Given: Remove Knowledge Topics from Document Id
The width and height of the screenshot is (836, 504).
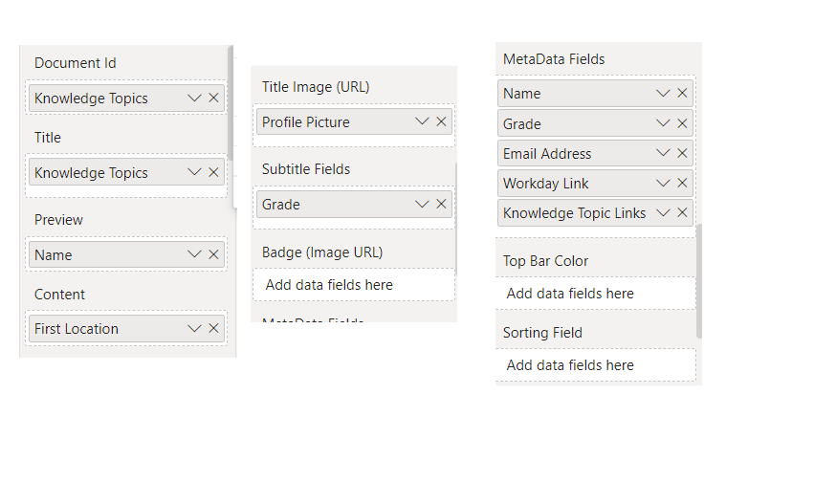Looking at the screenshot, I should pos(213,99).
